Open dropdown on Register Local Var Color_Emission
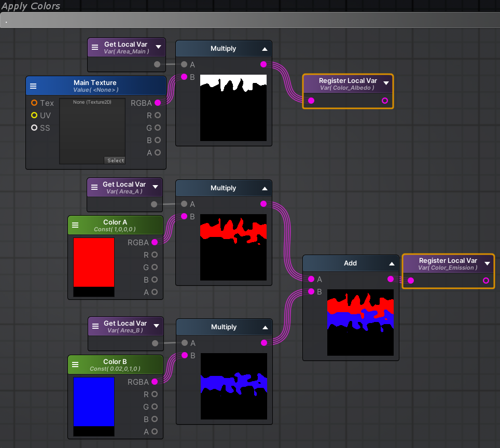This screenshot has width=500, height=448. point(487,263)
